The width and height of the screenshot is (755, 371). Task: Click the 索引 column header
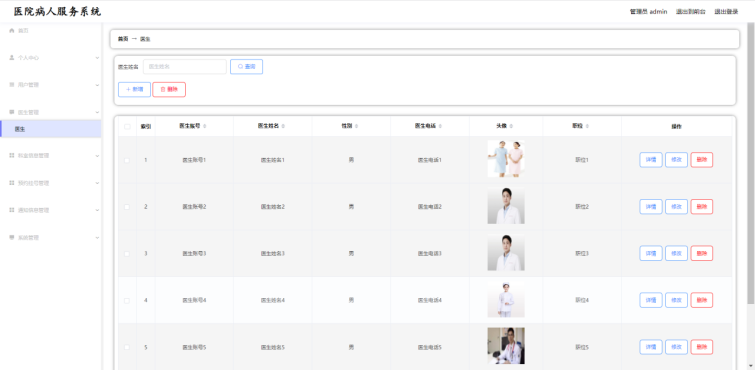tap(145, 127)
